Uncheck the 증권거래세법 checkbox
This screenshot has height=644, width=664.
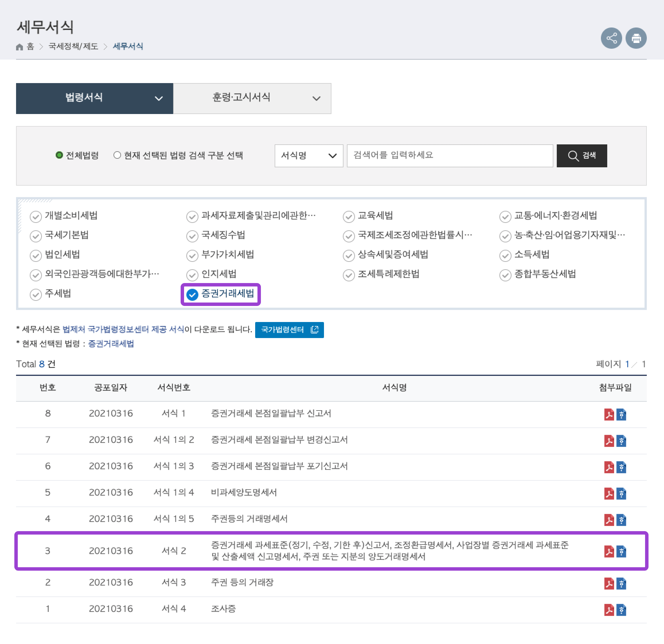[192, 294]
